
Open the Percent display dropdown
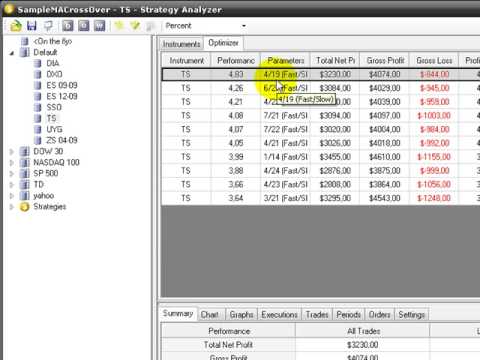pyautogui.click(x=206, y=26)
